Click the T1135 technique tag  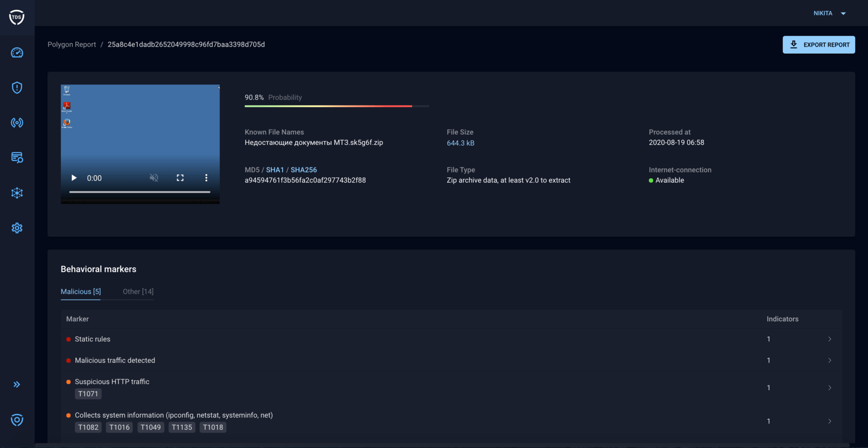182,427
